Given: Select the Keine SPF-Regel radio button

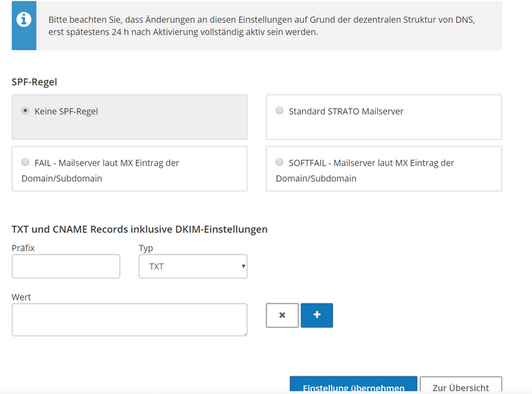Looking at the screenshot, I should [25, 111].
